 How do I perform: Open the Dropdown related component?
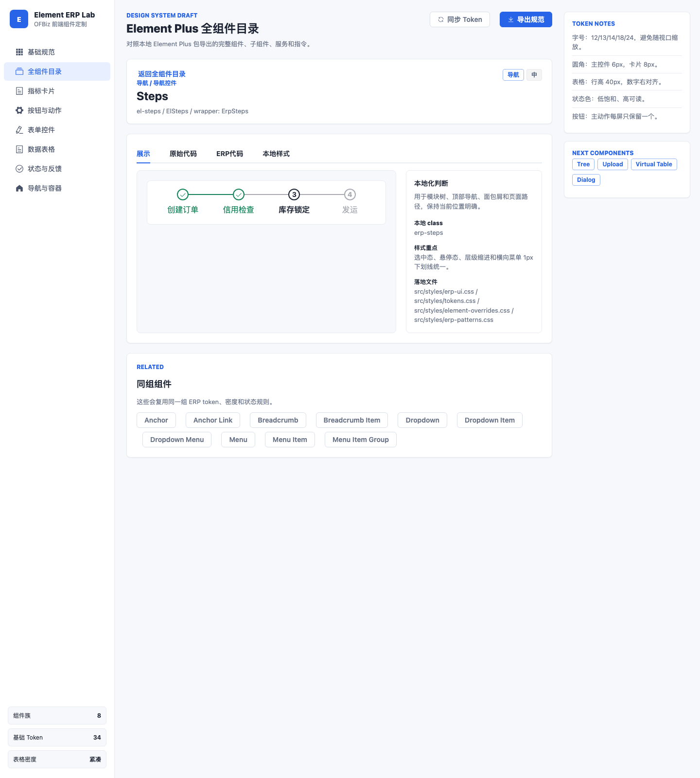(x=422, y=420)
